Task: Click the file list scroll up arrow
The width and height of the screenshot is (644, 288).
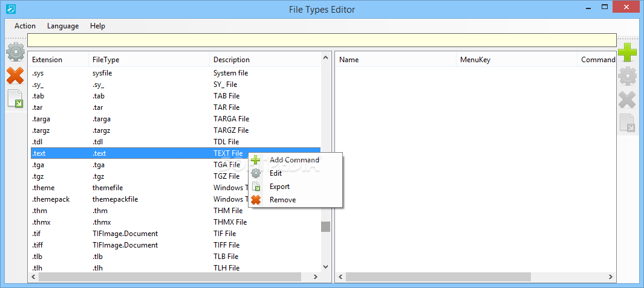Action: click(x=326, y=57)
